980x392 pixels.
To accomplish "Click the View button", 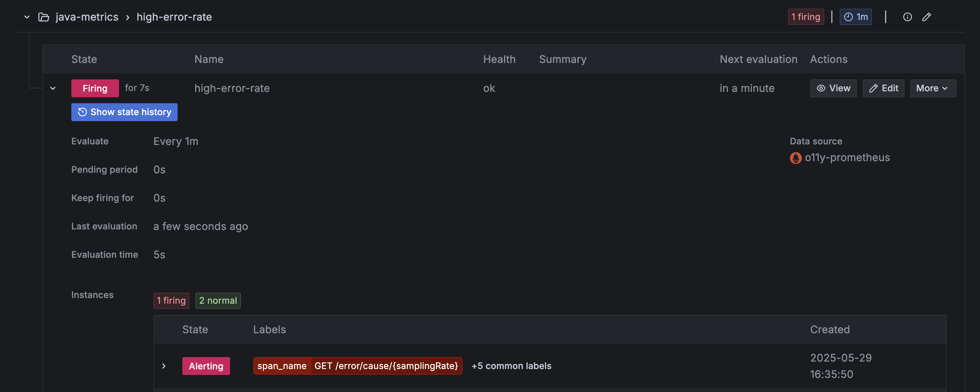I will (833, 88).
